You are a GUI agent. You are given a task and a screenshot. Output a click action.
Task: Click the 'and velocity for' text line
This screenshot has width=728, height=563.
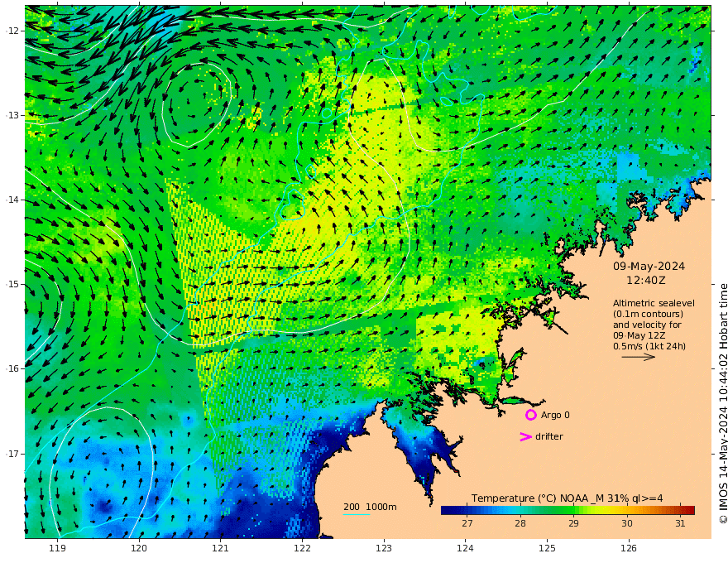coord(647,325)
